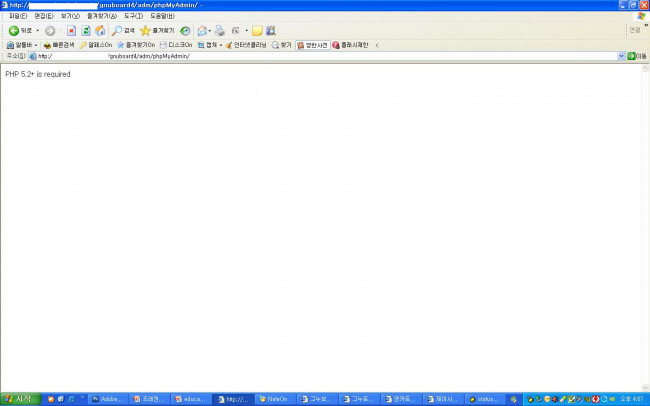Click the messenger toolbar icon
The width and height of the screenshot is (650, 406).
[271, 31]
